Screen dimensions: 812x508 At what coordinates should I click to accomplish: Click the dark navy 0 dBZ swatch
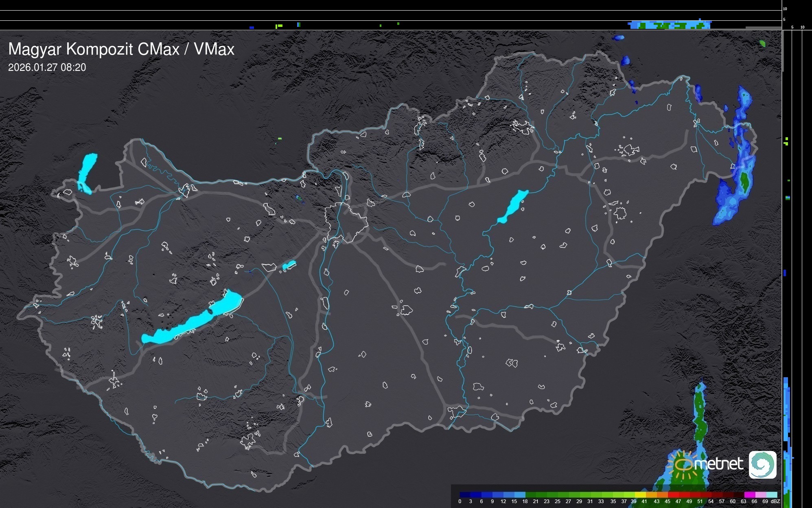pyautogui.click(x=465, y=495)
